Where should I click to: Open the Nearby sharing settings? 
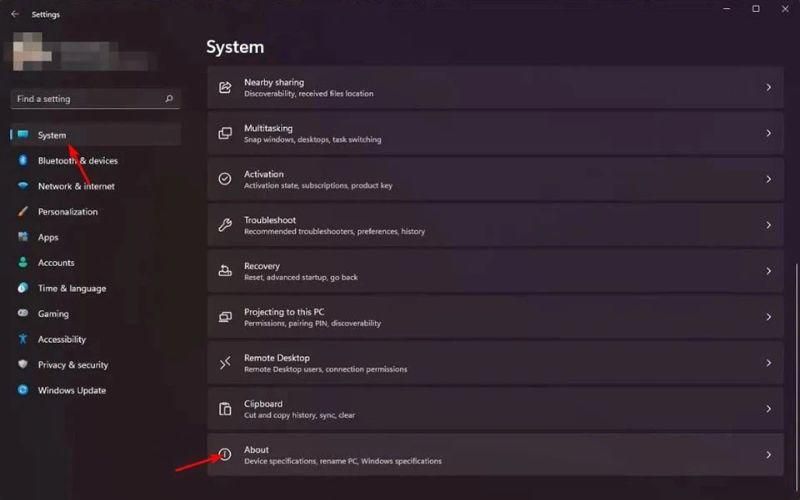495,87
